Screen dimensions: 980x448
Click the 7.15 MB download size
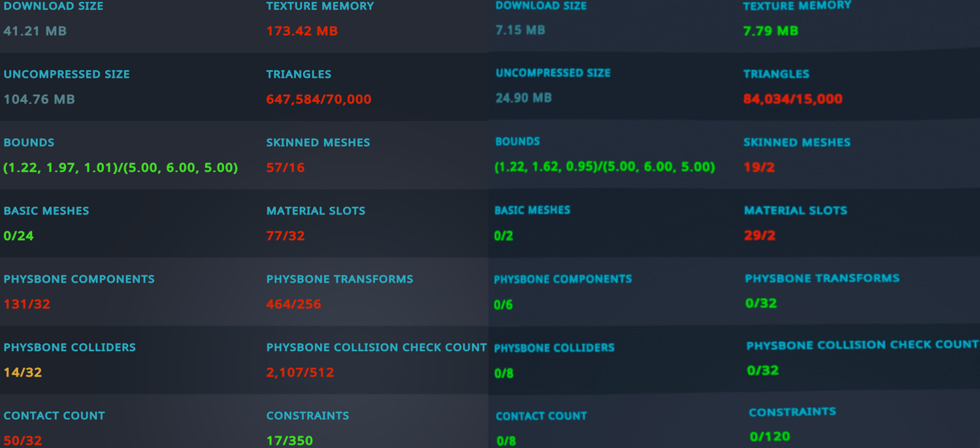click(521, 30)
